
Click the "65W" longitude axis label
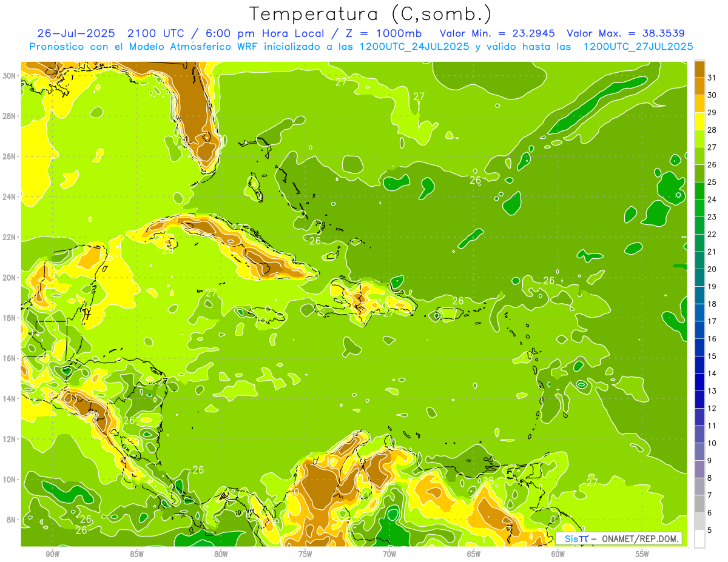pyautogui.click(x=474, y=554)
